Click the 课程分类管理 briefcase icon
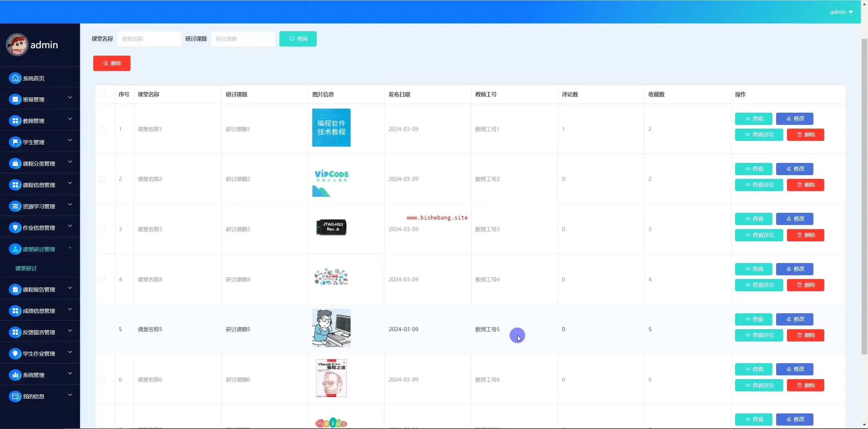The image size is (868, 429). coord(15,164)
